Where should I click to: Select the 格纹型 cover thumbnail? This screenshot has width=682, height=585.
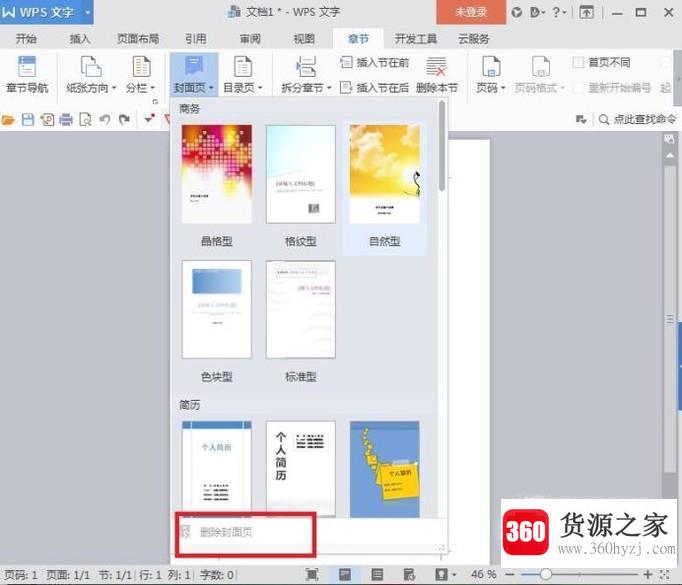coord(301,174)
